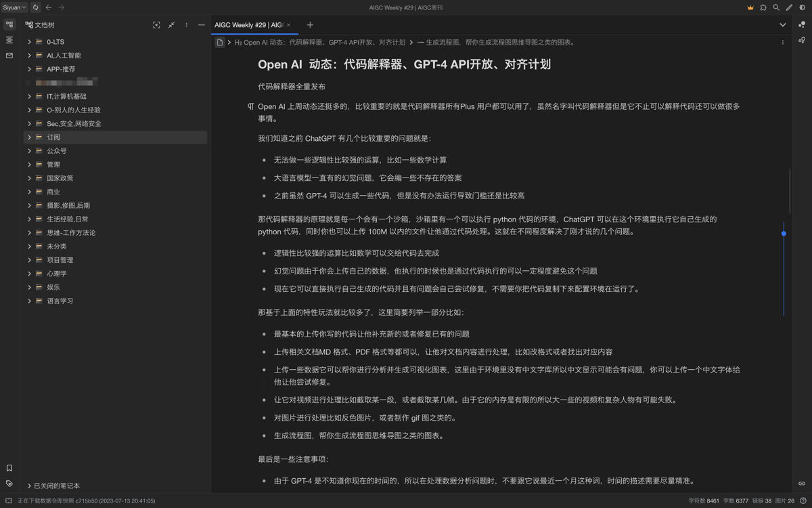Click the blue scroll position marker dot
This screenshot has height=508, width=812.
784,234
